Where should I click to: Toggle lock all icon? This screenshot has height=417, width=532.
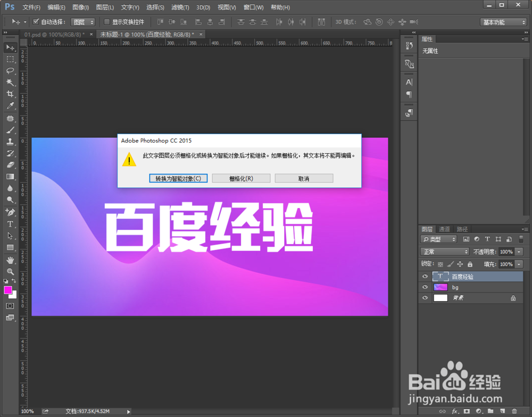[470, 264]
